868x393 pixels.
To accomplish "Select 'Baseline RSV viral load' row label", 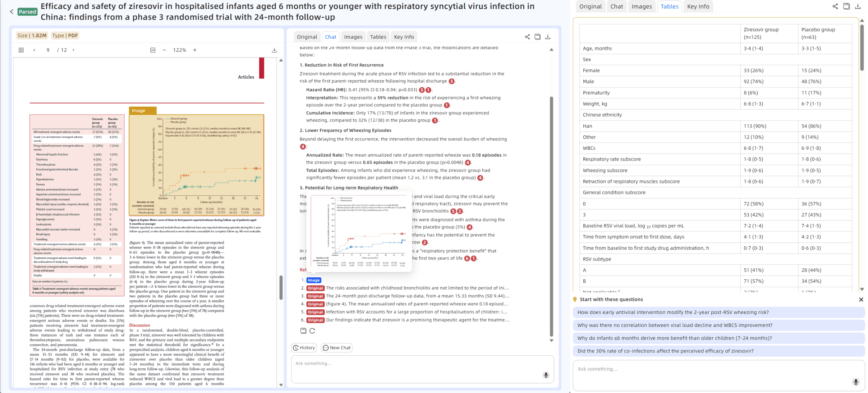I will point(633,226).
